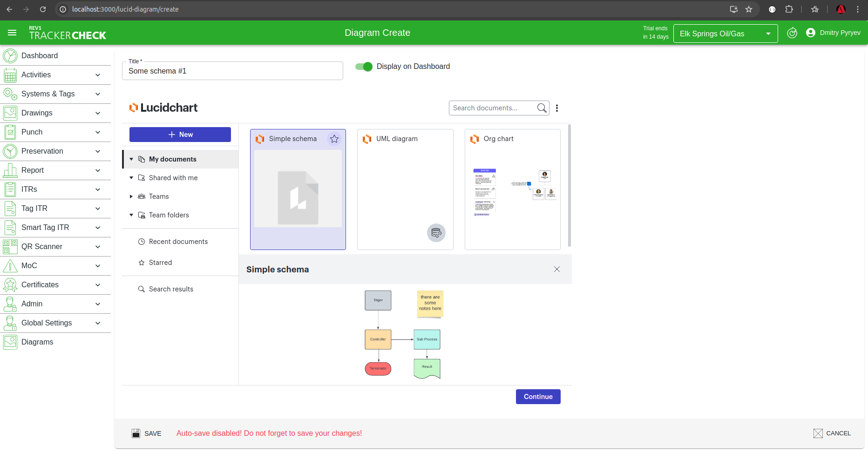Click the Certificates badge icon
This screenshot has width=868, height=460.
point(10,285)
